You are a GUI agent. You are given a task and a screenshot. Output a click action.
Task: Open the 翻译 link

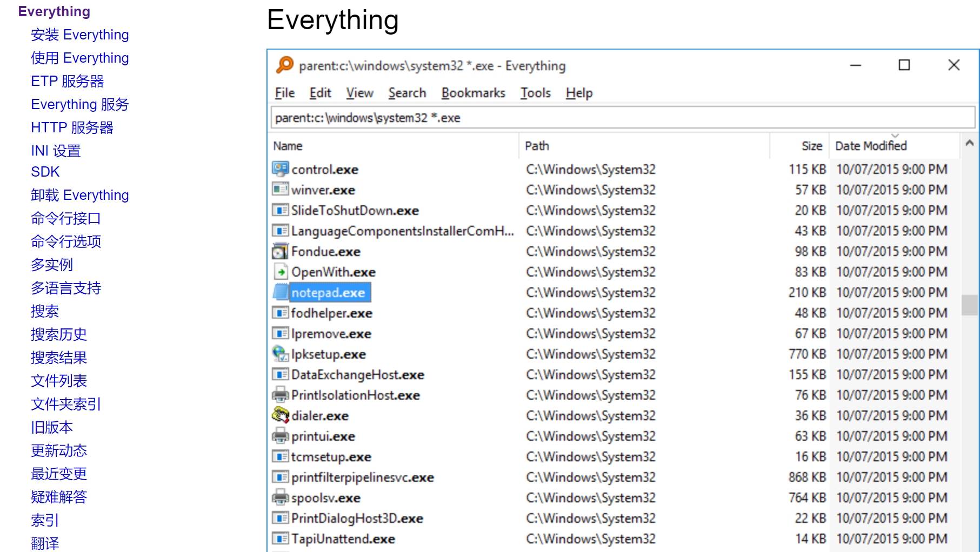coord(45,543)
